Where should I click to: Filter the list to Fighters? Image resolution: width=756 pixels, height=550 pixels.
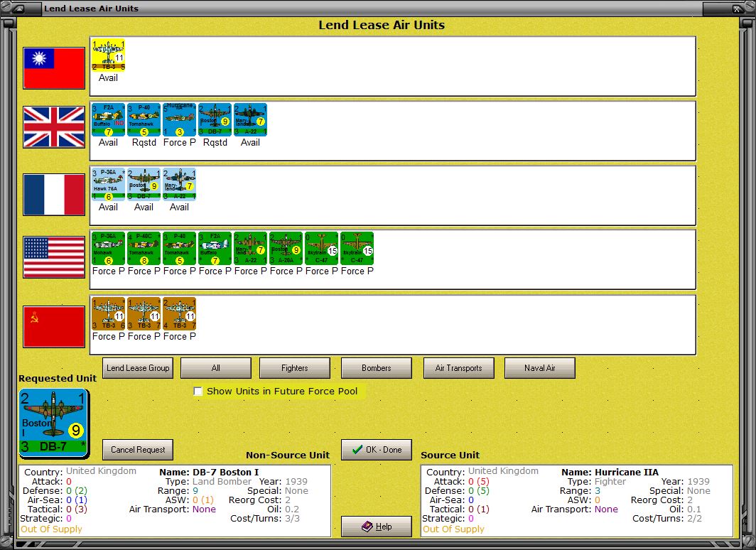point(295,368)
